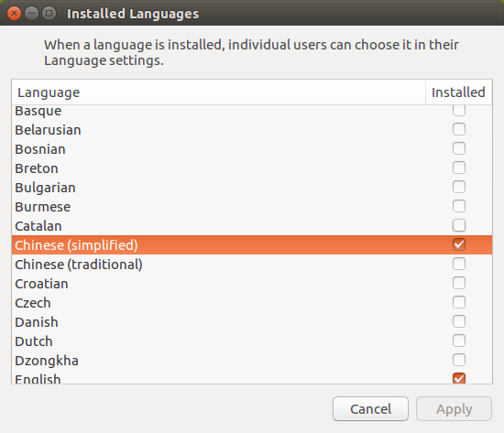Click the Cancel button
The height and width of the screenshot is (433, 504).
[x=370, y=409]
